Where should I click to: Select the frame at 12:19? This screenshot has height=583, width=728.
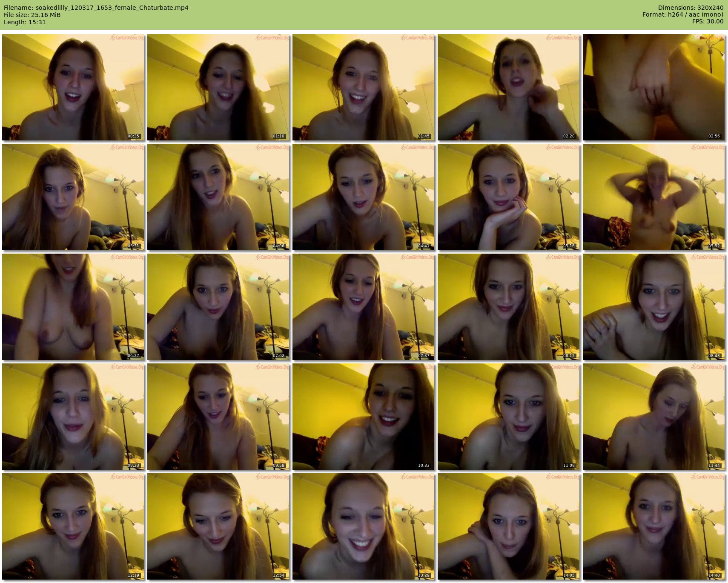coord(73,526)
